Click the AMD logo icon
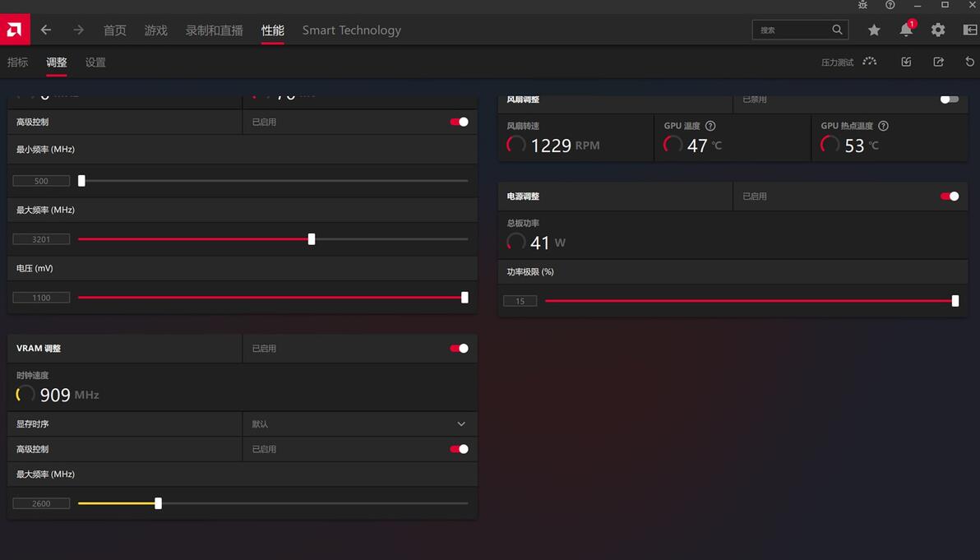 (14, 30)
